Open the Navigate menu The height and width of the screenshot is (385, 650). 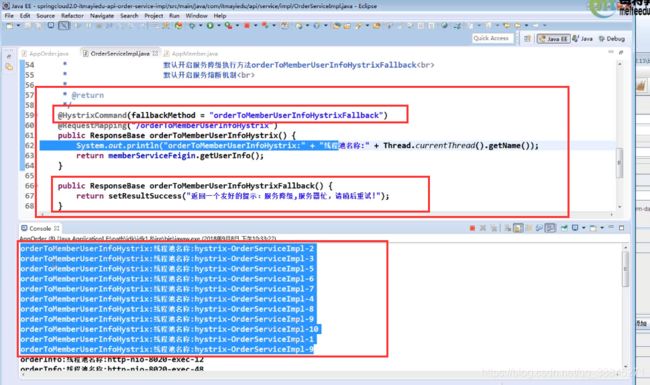[x=102, y=16]
